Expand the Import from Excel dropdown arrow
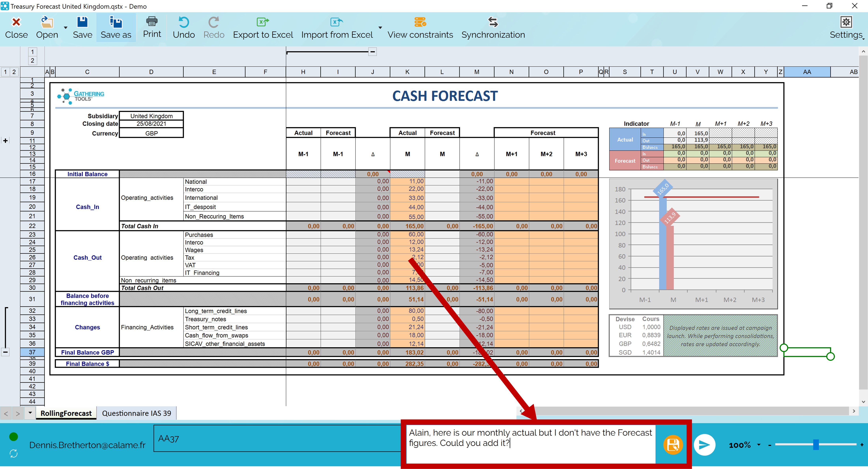868x469 pixels. click(x=380, y=28)
